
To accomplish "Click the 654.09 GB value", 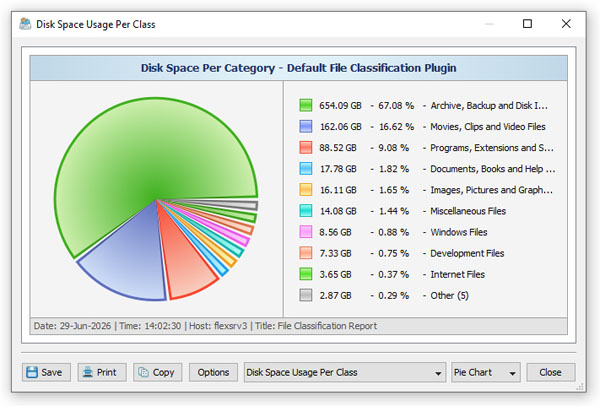I will [341, 106].
